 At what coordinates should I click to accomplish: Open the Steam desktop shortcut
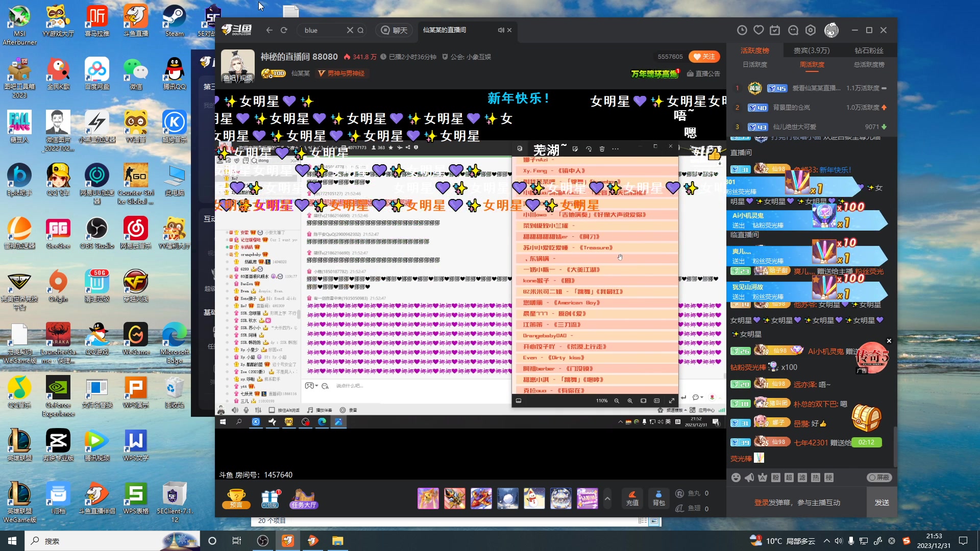(x=174, y=21)
